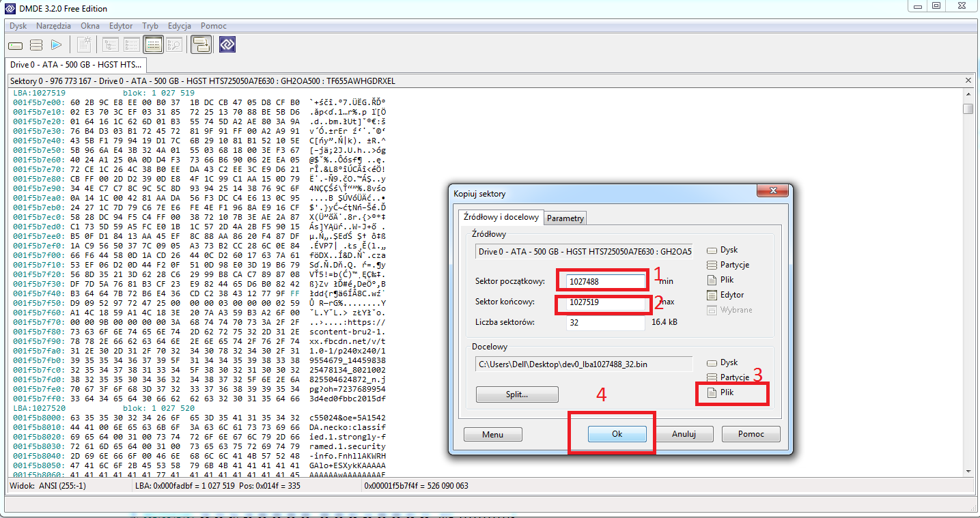The width and height of the screenshot is (980, 518).
Task: Select the Drive 0 - ATA - 500 GB tab
Action: tap(76, 65)
